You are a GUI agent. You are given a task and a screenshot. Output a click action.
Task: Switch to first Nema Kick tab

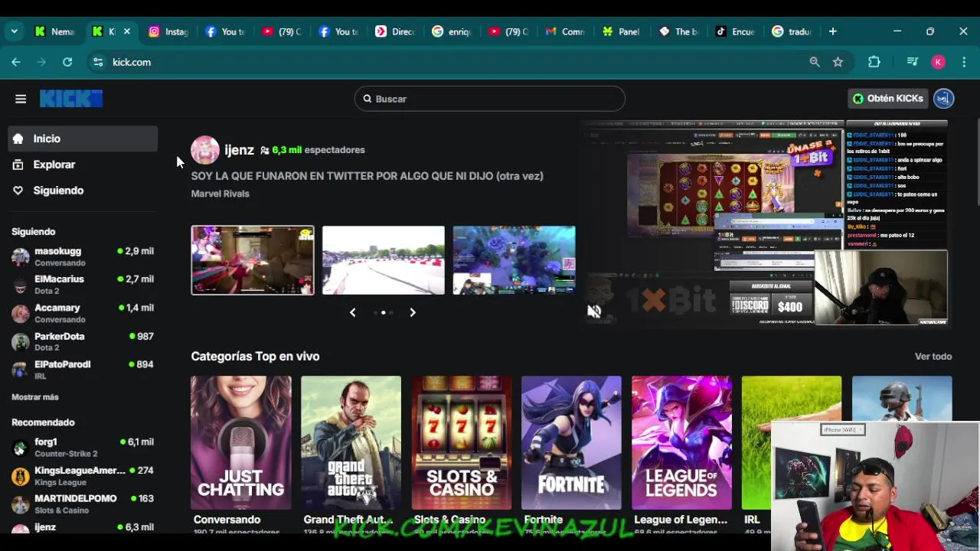(55, 31)
